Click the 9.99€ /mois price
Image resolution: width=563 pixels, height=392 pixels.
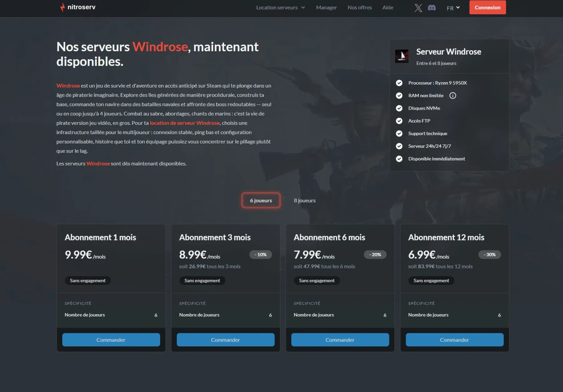(85, 255)
